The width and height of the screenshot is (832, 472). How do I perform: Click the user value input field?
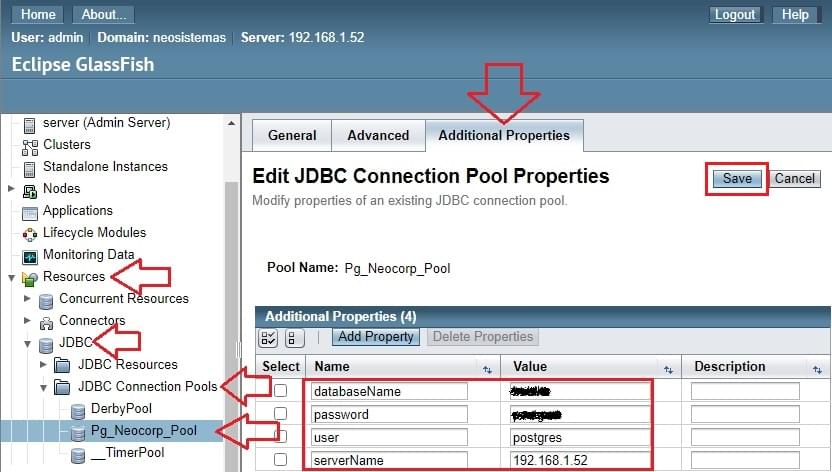[576, 437]
